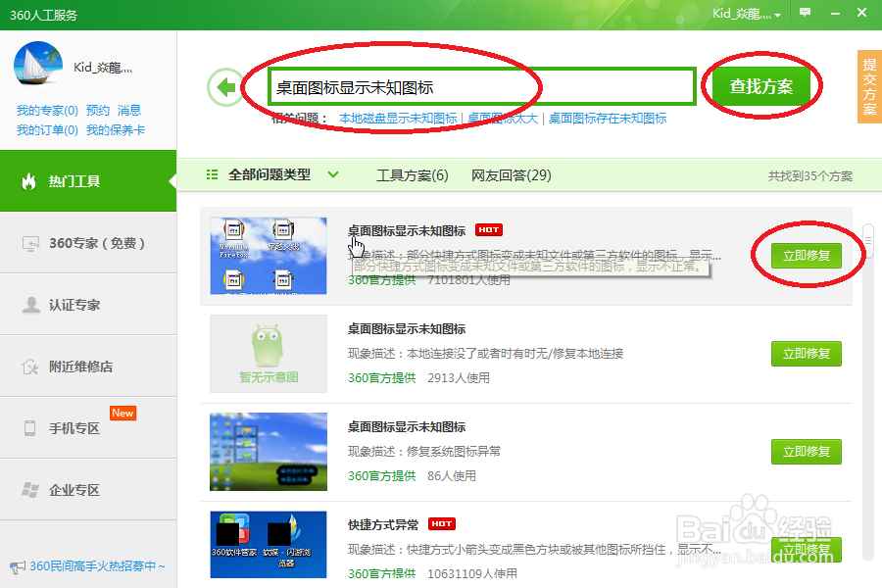The height and width of the screenshot is (588, 882).
Task: Select 热门工具 in the sidebar
Action: pos(88,181)
